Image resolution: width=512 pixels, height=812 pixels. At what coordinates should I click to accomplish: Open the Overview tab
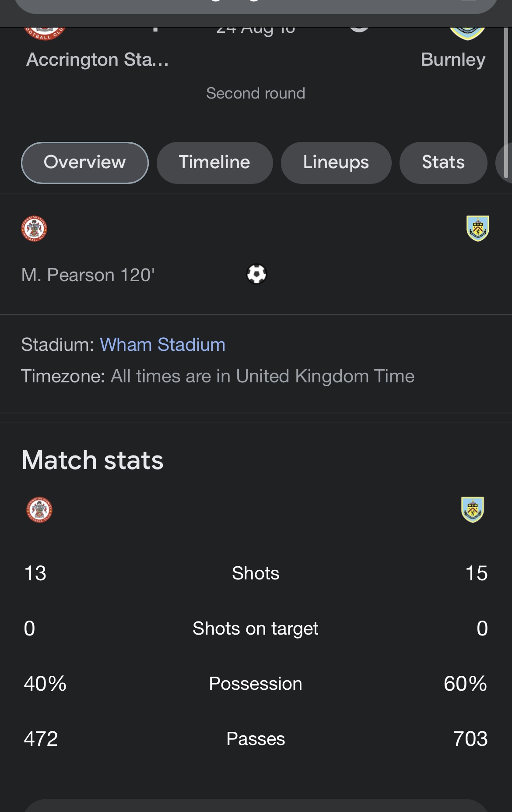point(85,162)
